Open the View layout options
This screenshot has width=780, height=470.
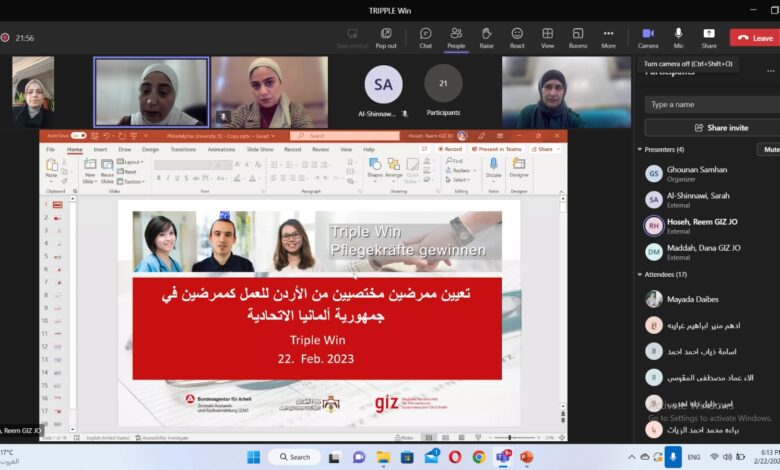click(547, 38)
